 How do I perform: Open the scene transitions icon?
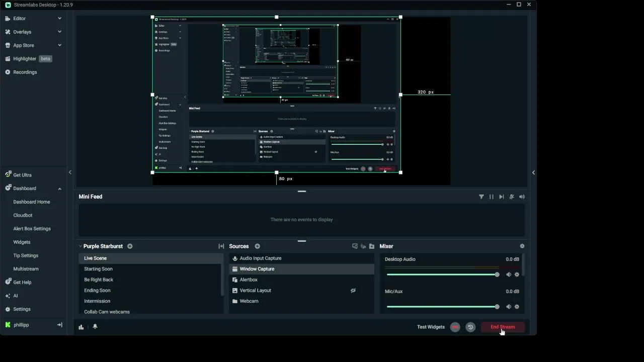[221, 246]
